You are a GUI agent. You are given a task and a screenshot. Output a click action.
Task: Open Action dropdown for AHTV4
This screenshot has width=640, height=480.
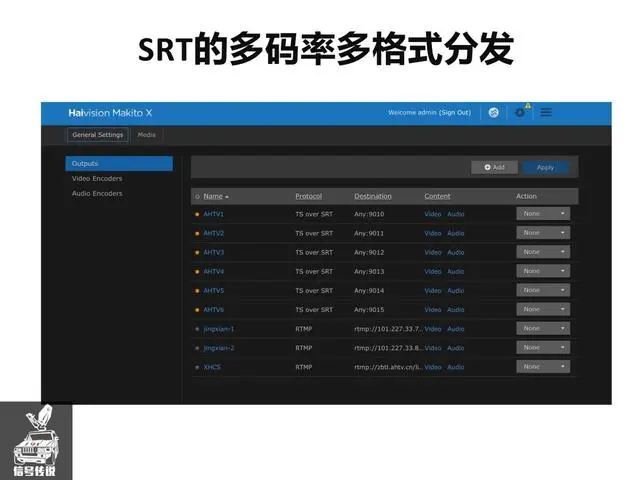[543, 271]
